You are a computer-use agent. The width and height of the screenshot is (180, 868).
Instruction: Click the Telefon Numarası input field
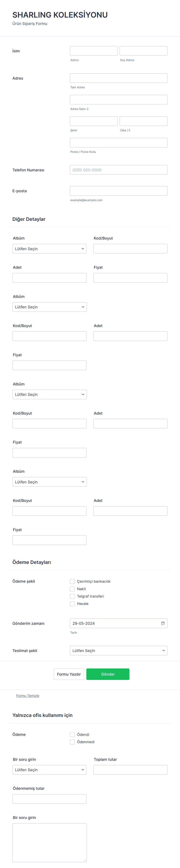click(118, 170)
